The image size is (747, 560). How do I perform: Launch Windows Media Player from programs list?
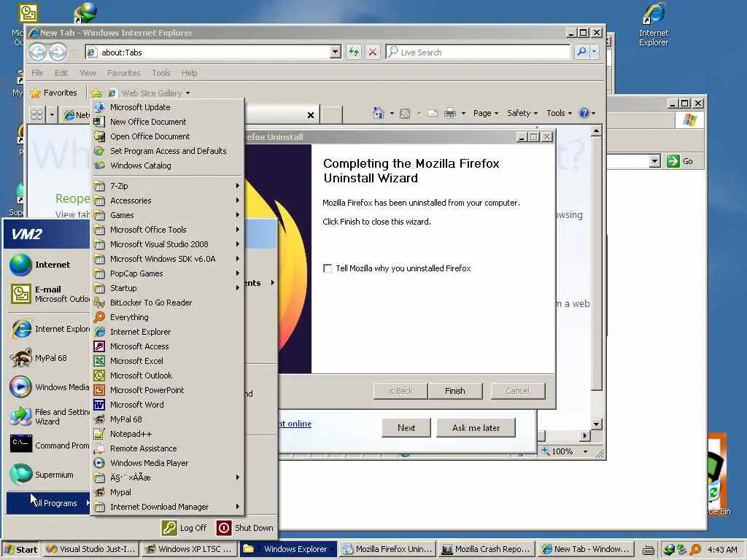point(168,463)
